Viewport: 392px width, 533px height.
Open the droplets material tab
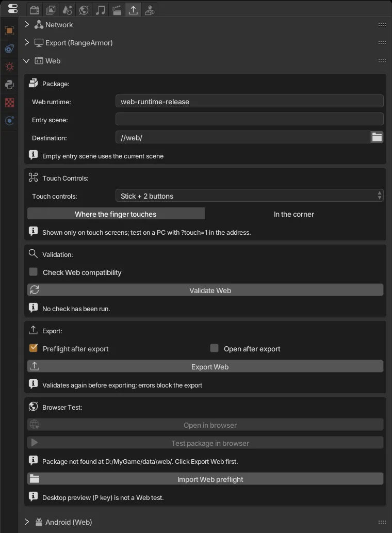(x=67, y=10)
